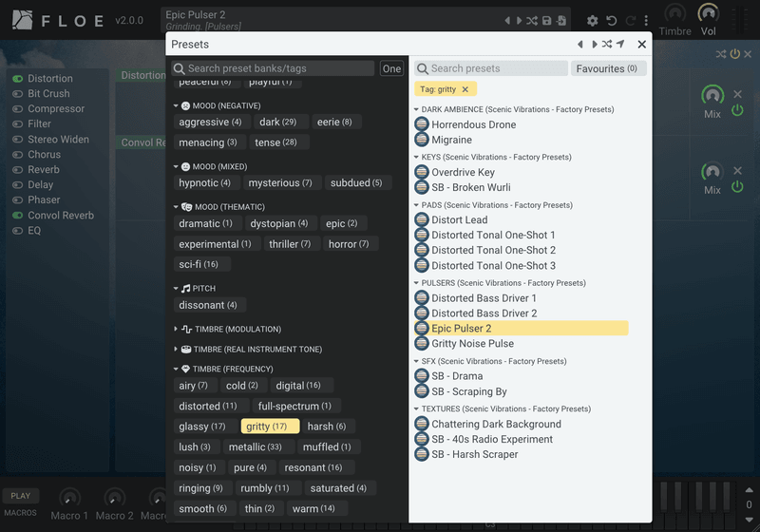Image resolution: width=760 pixels, height=532 pixels.
Task: Click the shuffle icon in Presets header
Action: click(607, 44)
